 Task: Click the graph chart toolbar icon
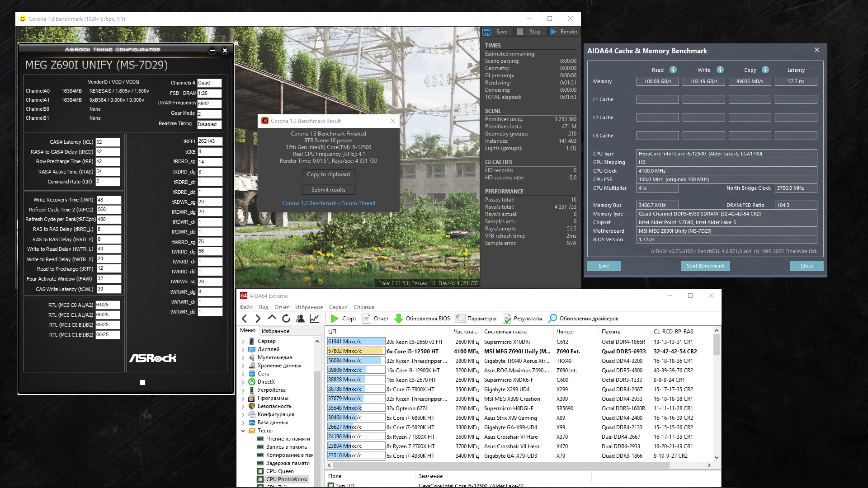click(x=314, y=319)
